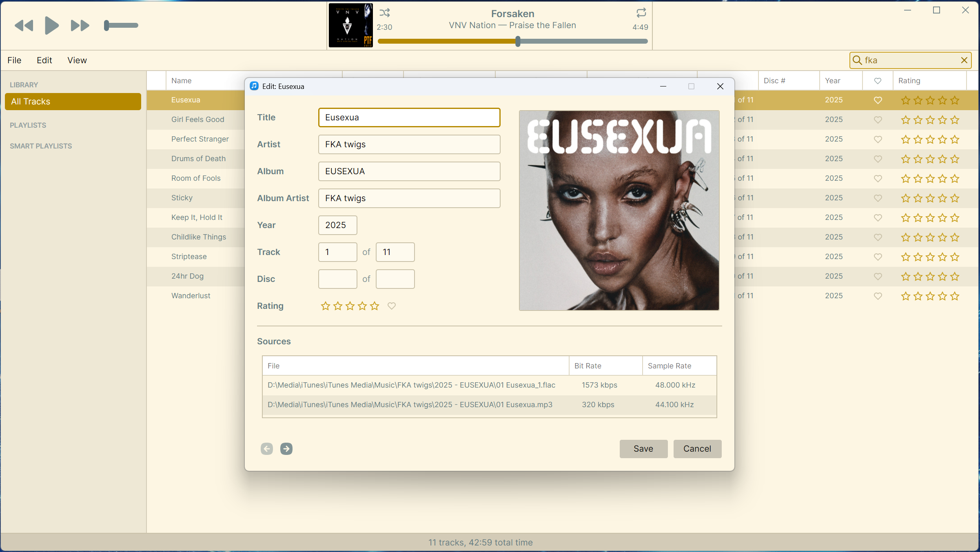The image size is (980, 552).
Task: Click the PLAYLISTS sidebar heading
Action: (x=28, y=125)
